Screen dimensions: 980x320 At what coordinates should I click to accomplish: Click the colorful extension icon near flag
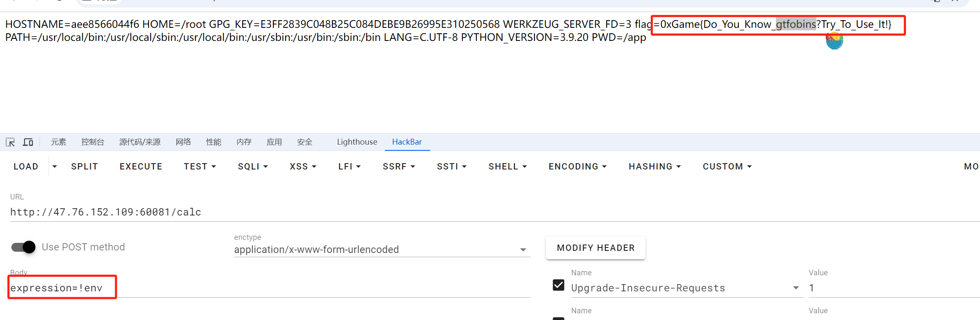pyautogui.click(x=834, y=41)
